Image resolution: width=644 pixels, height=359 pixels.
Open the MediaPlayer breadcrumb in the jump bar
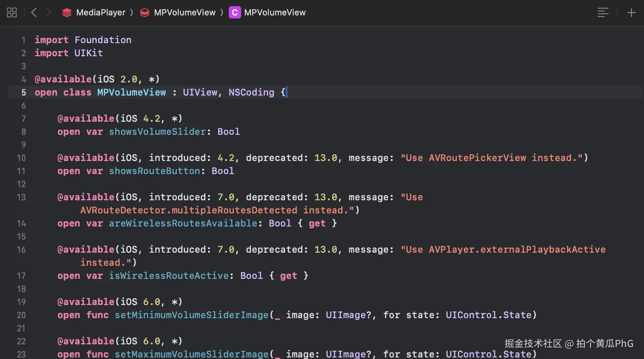[94, 13]
